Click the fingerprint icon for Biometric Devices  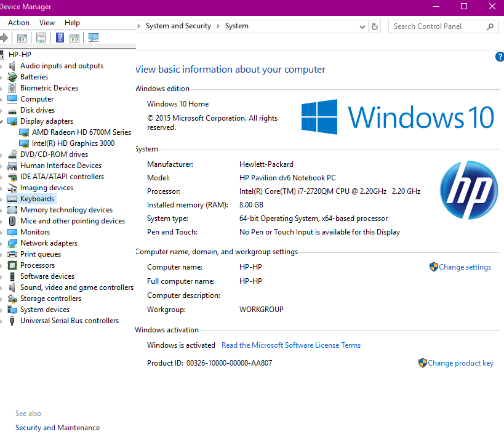12,88
